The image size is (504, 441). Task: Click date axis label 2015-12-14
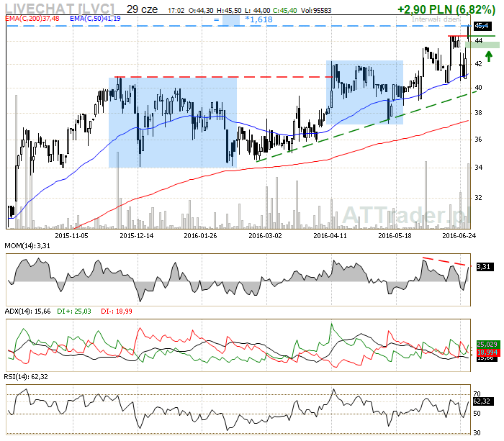click(x=136, y=236)
